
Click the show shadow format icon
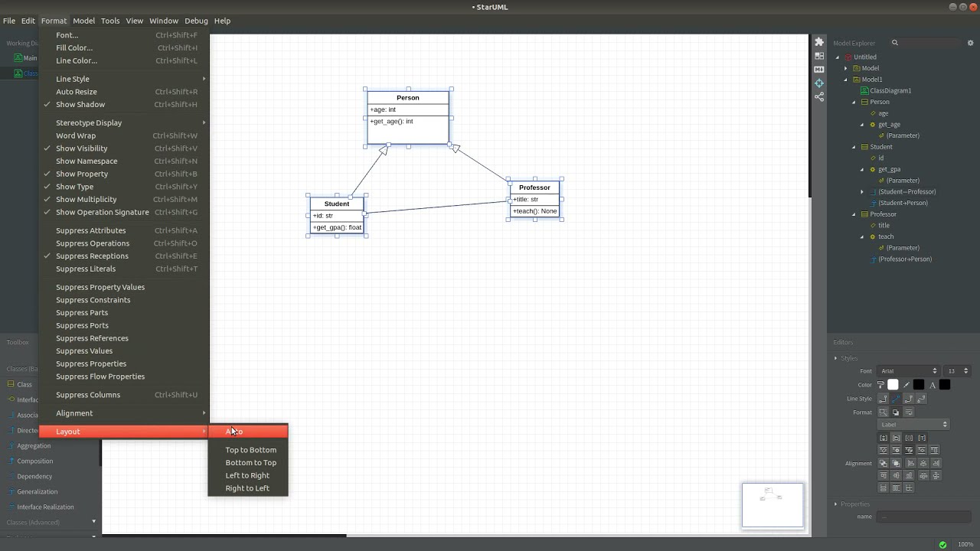[896, 412]
